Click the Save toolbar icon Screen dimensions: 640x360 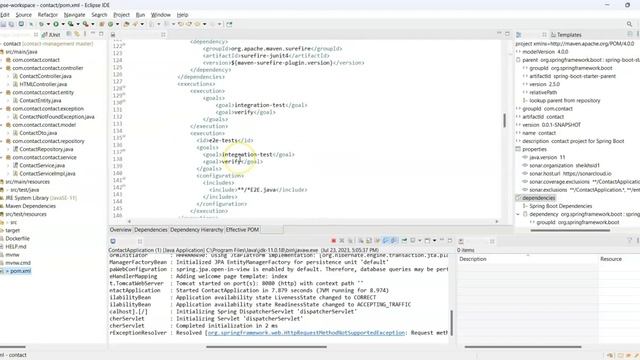[x=3, y=24]
